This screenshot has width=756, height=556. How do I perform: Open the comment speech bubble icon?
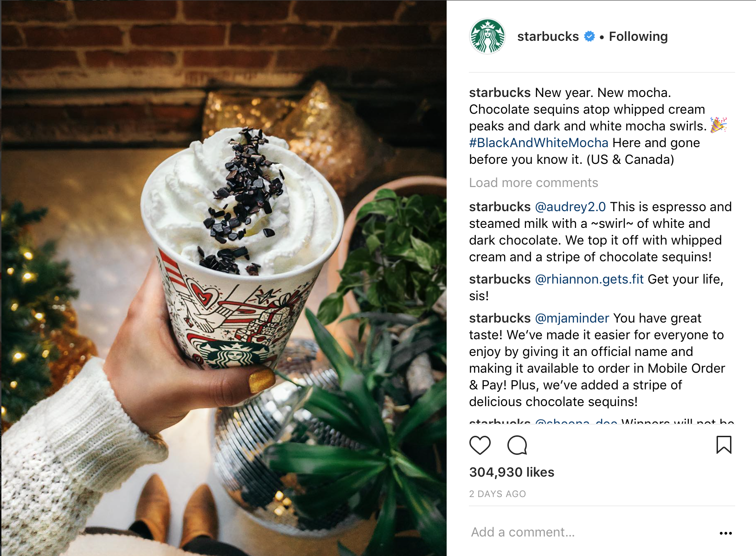(517, 445)
